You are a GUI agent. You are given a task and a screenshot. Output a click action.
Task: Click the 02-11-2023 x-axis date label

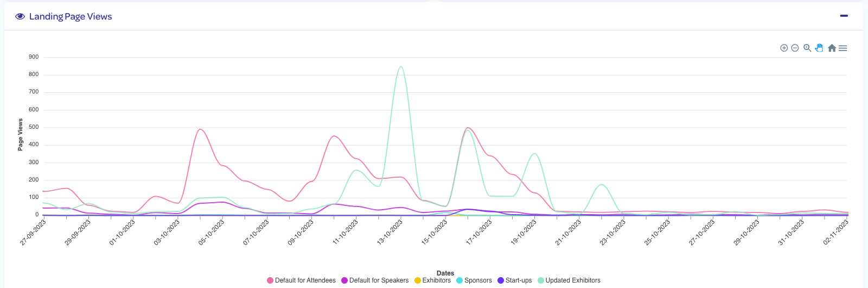tap(836, 233)
